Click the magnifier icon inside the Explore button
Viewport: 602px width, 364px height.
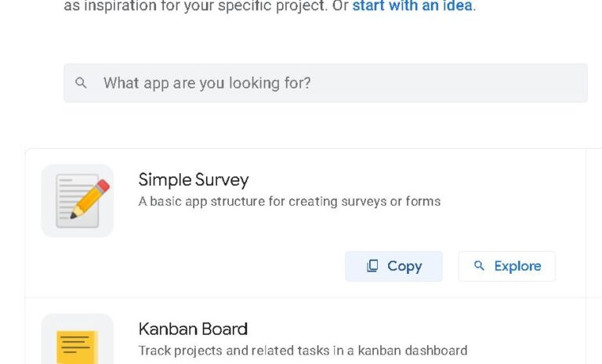click(480, 266)
